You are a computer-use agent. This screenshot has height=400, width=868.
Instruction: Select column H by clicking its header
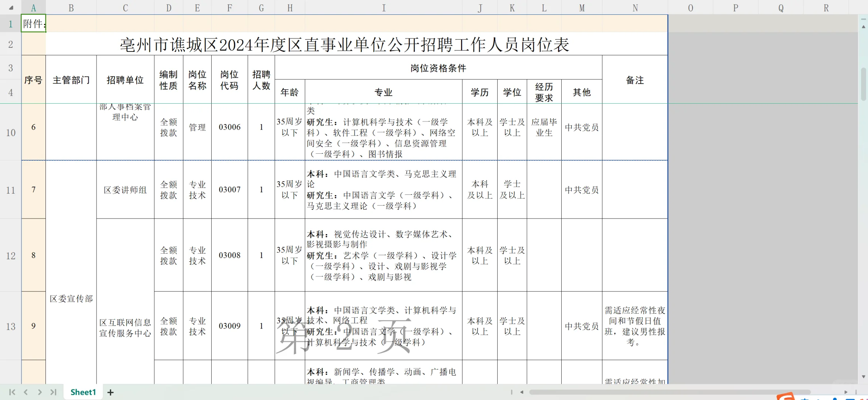coord(290,7)
